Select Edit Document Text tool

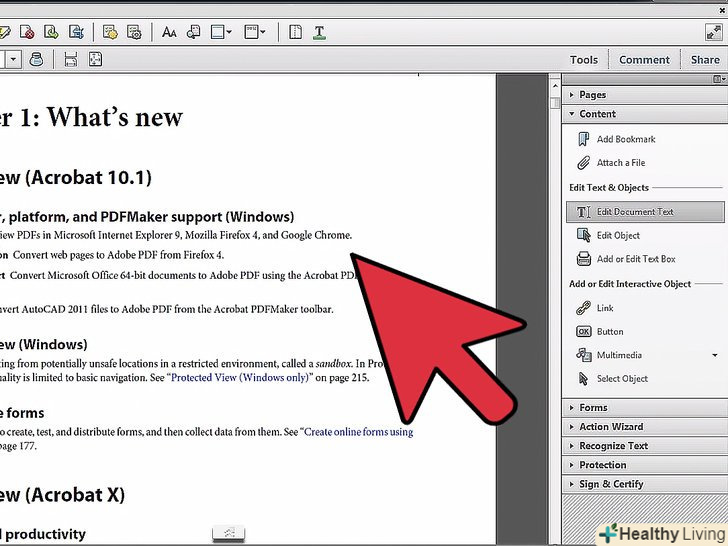coord(645,212)
